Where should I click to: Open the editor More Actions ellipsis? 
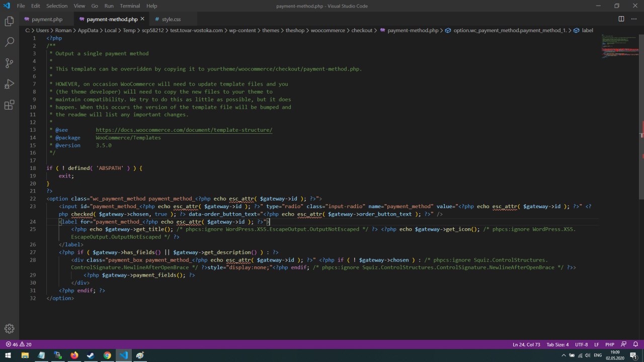tap(633, 19)
